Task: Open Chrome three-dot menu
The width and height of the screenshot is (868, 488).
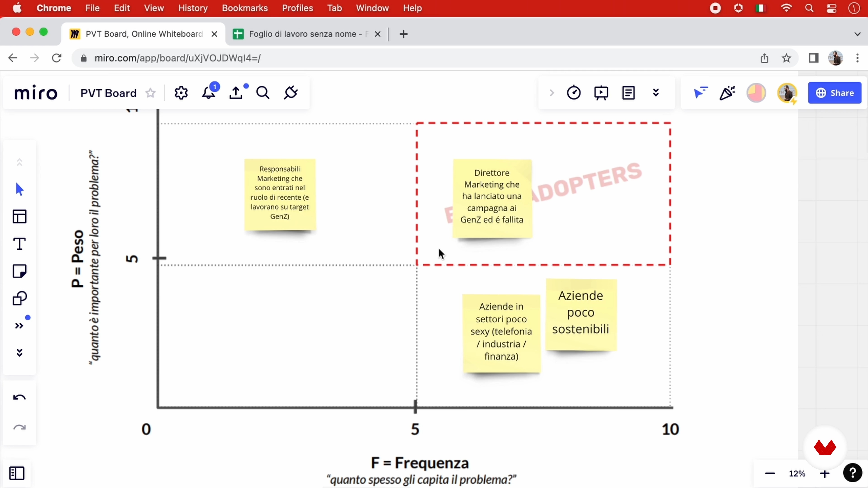Action: (857, 58)
